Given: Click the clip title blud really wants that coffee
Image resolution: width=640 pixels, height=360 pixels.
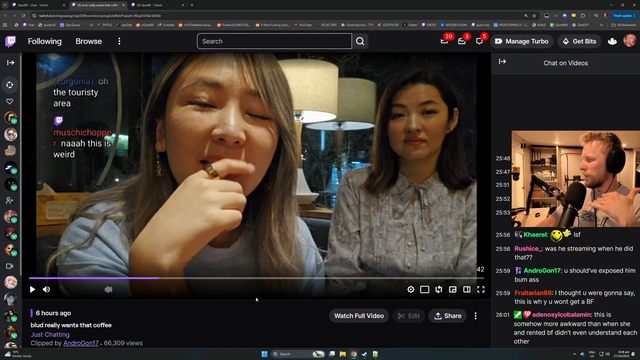Looking at the screenshot, I should tap(71, 325).
